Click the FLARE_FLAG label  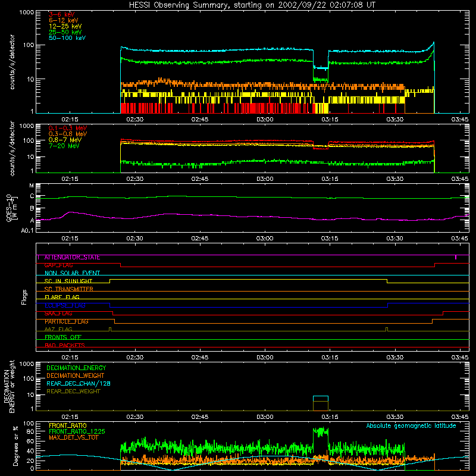[x=62, y=297]
